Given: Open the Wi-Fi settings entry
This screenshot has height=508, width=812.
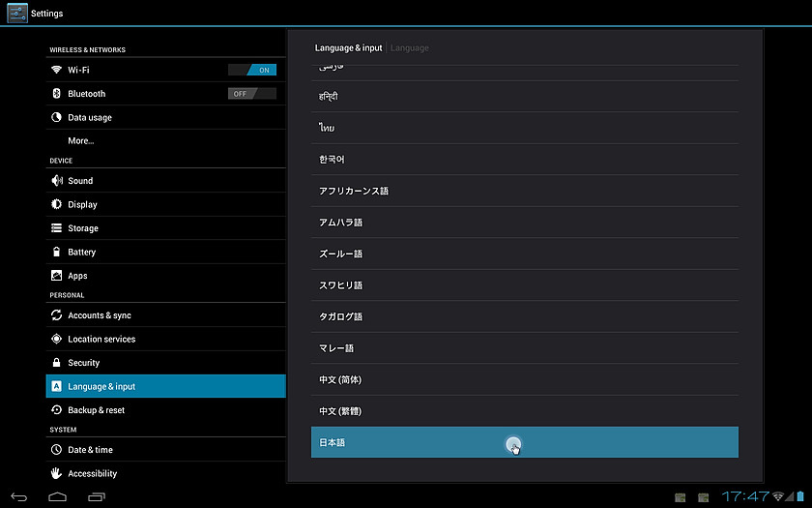Looking at the screenshot, I should [x=165, y=70].
